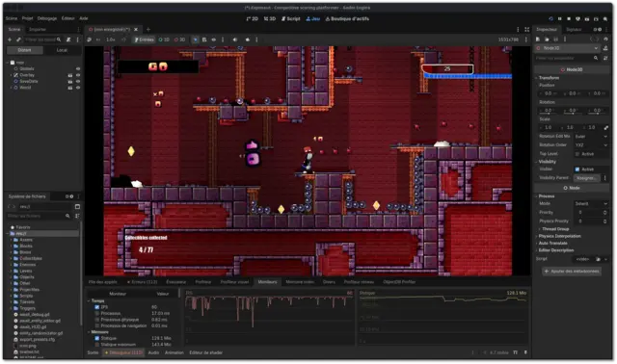
Task: Click the instantiate scene link icon
Action: pos(18,39)
